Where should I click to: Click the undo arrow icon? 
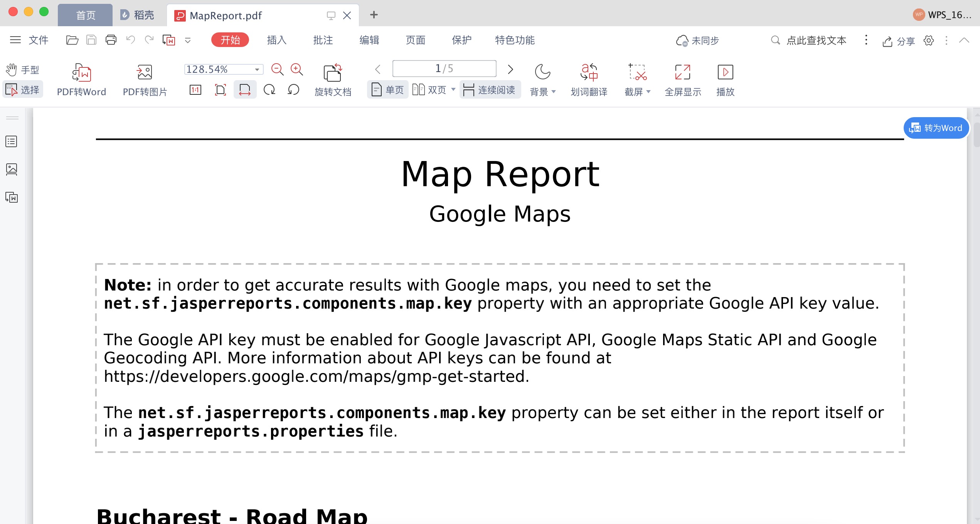(131, 40)
